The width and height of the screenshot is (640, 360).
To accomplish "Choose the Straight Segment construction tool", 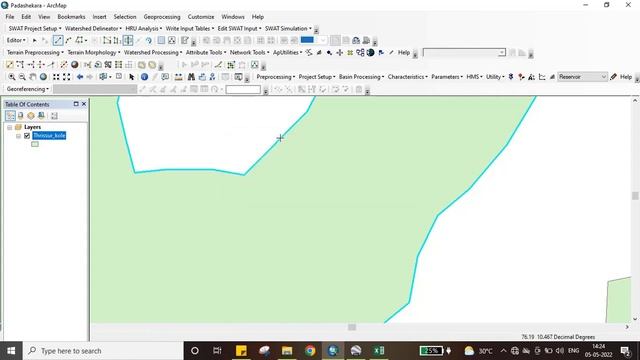I will pos(58,40).
